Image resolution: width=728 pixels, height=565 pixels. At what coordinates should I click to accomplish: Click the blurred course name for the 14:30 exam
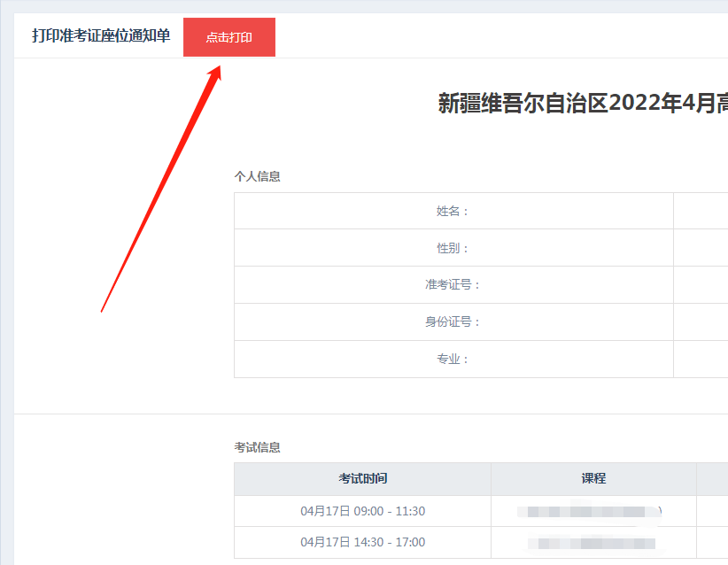[x=592, y=542]
